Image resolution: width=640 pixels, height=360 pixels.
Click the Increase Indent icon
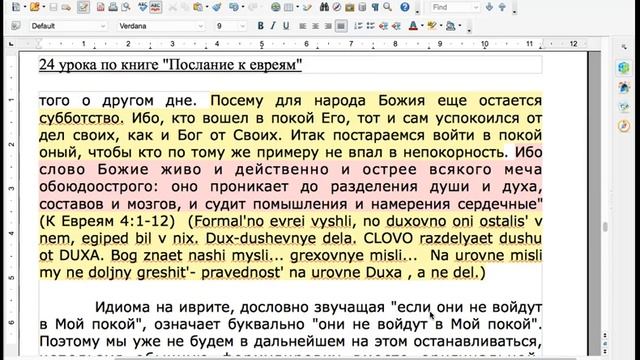pos(396,26)
